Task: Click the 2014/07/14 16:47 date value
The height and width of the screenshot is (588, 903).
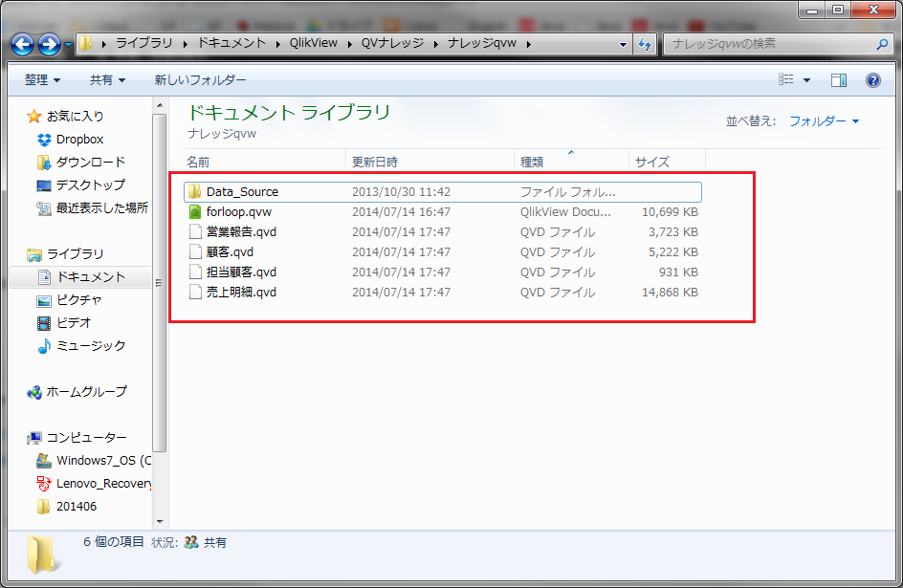Action: point(401,212)
